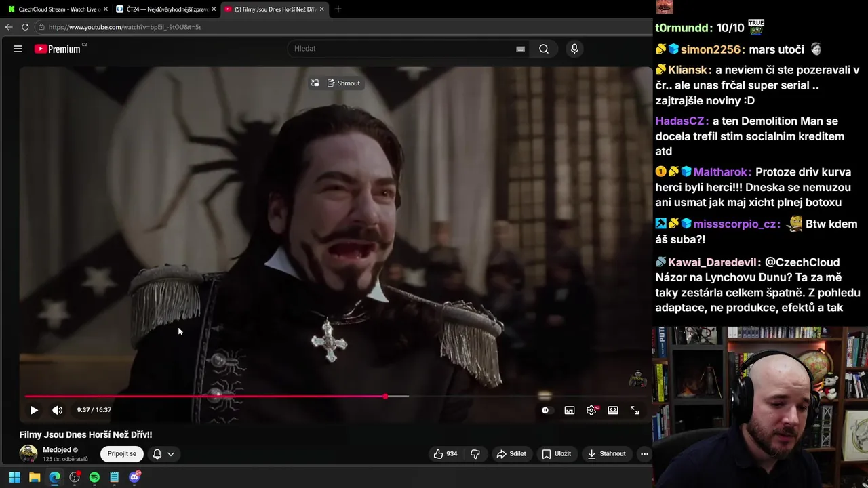This screenshot has width=868, height=488.
Task: Open the Windows Start menu
Action: [x=14, y=477]
